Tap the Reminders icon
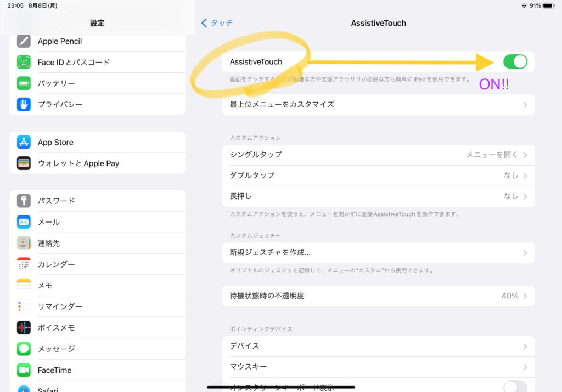This screenshot has height=392, width=562. coord(24,306)
